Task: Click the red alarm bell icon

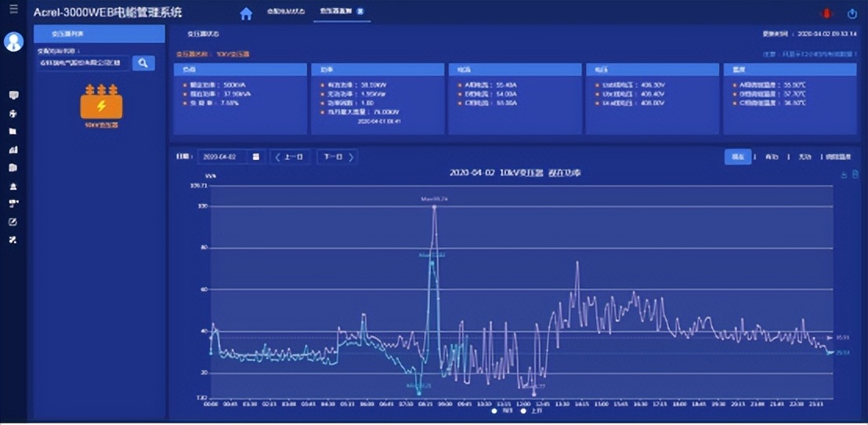Action: tap(824, 13)
